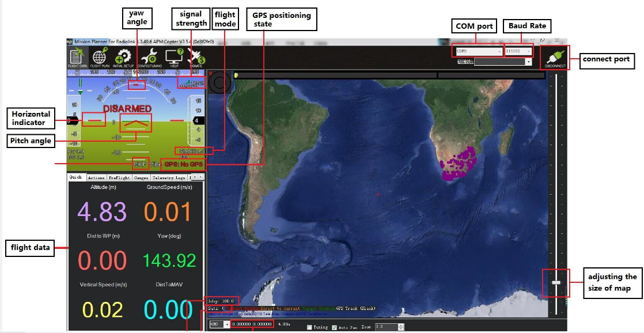Uncheck the Auto Pan checkbox

point(334,327)
